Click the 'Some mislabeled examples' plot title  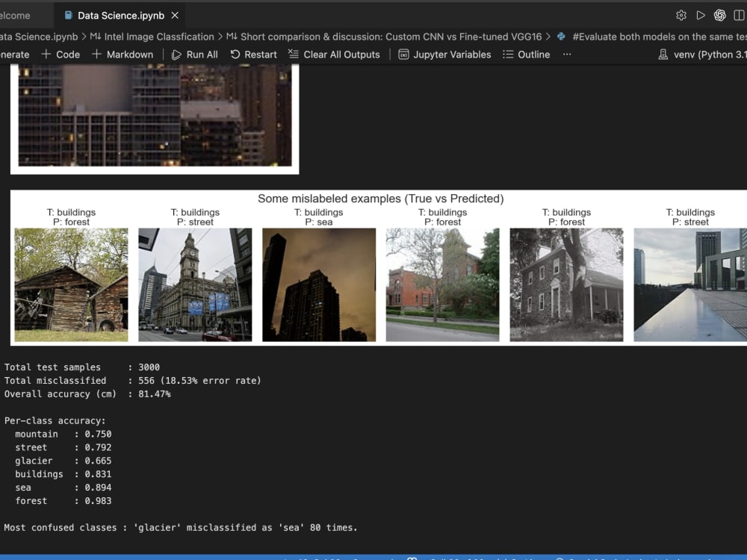(381, 199)
